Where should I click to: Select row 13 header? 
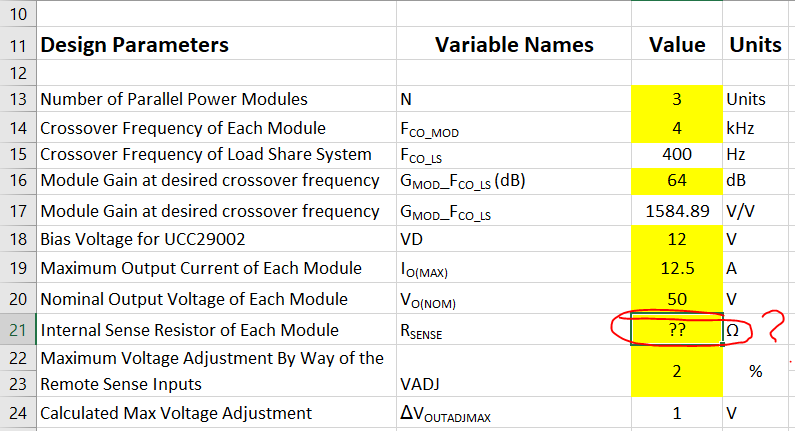(18, 99)
